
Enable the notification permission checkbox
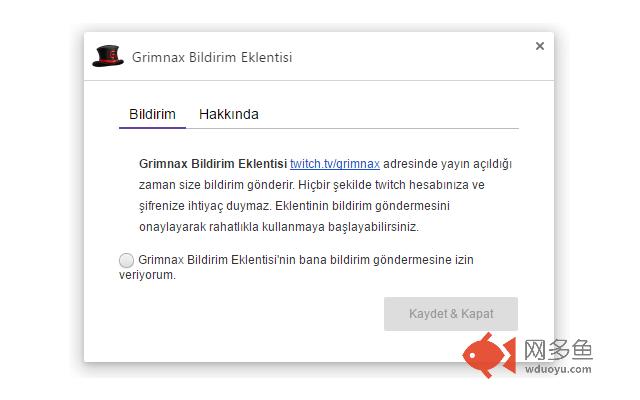[126, 260]
